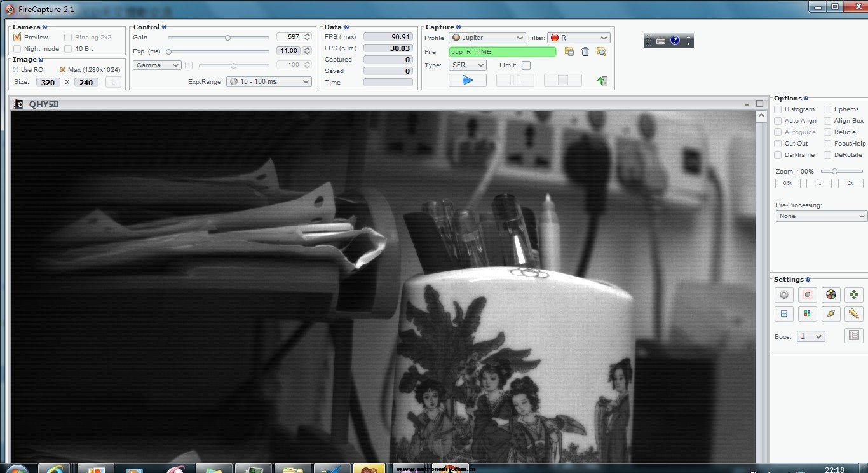Image resolution: width=868 pixels, height=473 pixels.
Task: Click the Exp. (ms) slider
Action: point(218,51)
